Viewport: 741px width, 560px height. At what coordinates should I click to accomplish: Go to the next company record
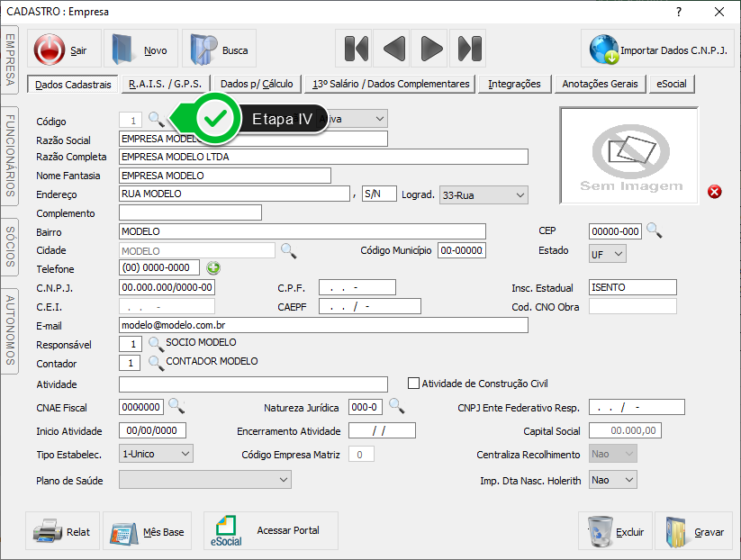click(432, 49)
